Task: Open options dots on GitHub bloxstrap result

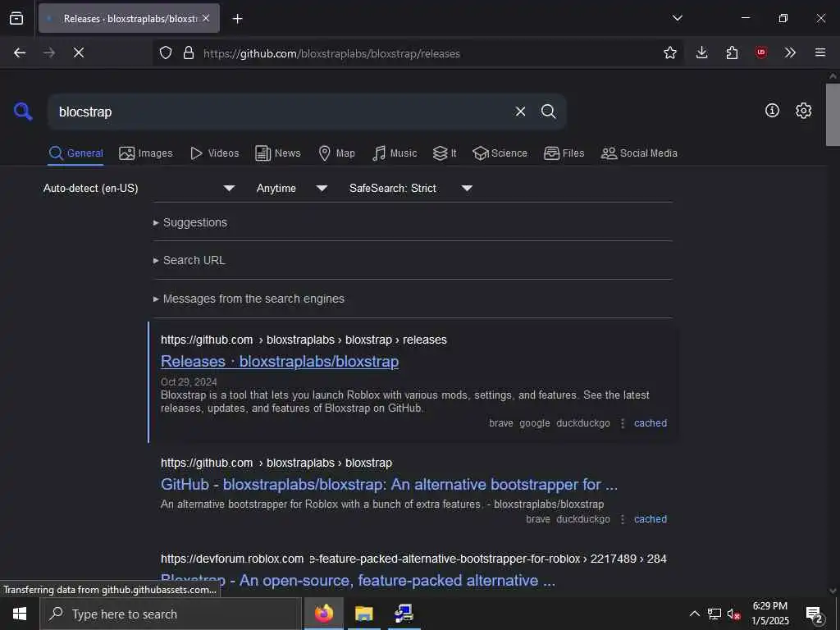Action: point(622,519)
